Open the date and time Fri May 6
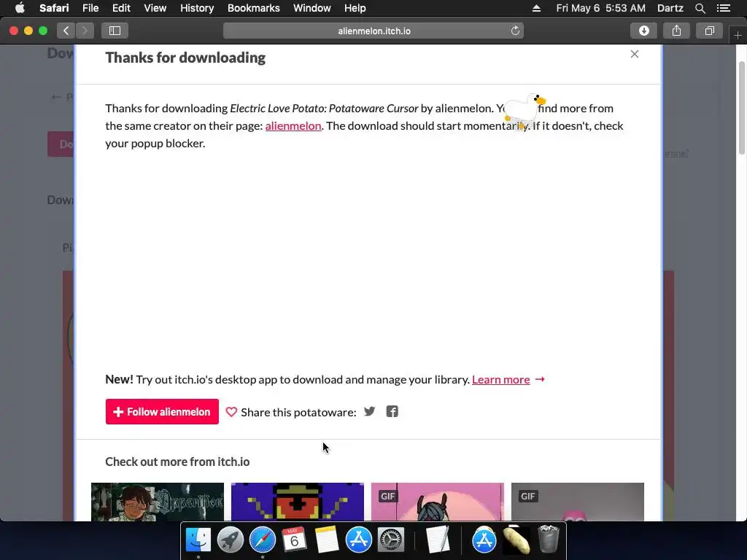The height and width of the screenshot is (560, 747). pos(601,8)
